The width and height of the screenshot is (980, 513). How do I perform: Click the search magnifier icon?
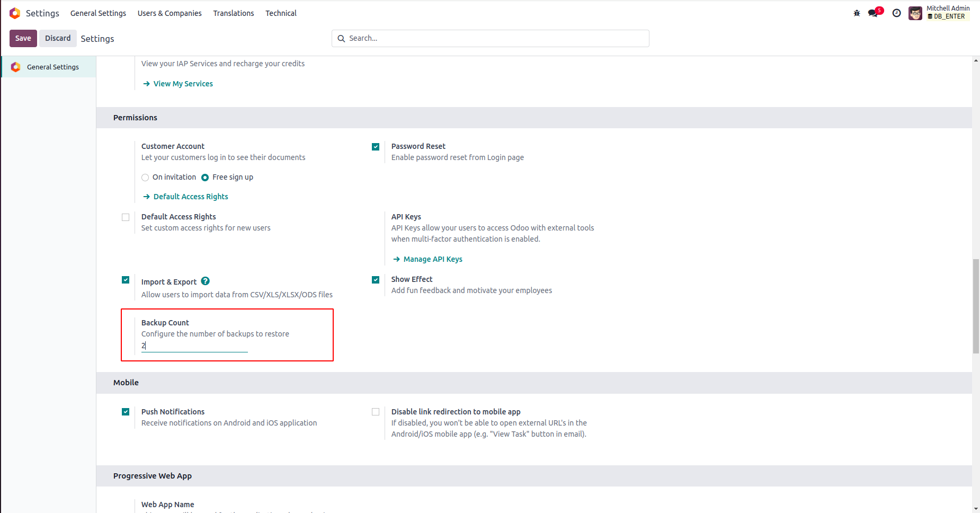(342, 39)
